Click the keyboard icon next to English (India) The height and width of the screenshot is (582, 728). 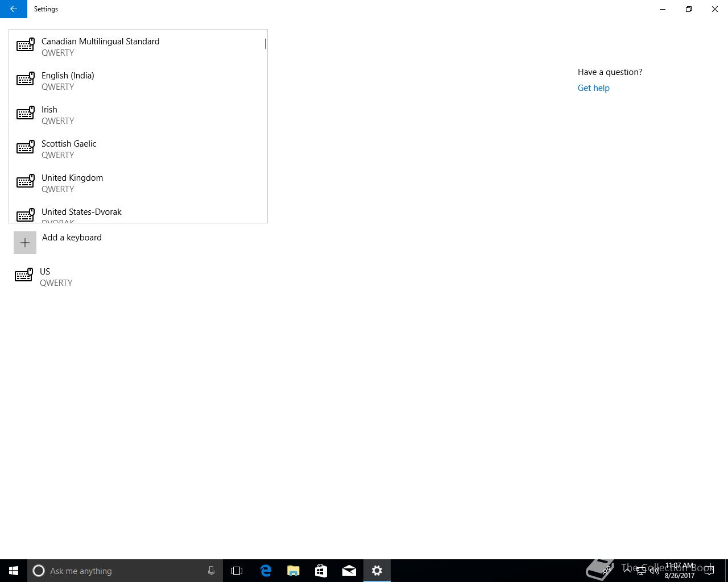pyautogui.click(x=26, y=78)
